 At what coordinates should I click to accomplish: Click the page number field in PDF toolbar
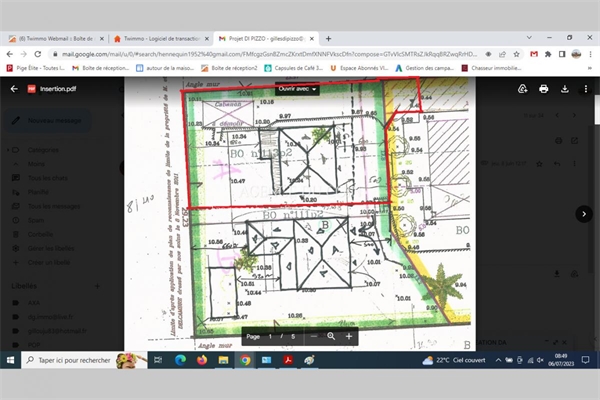[270, 336]
